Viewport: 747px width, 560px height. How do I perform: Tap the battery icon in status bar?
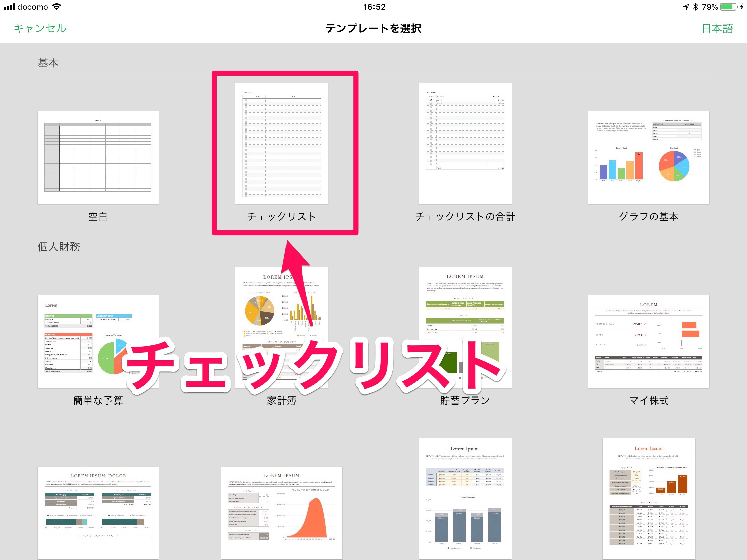pos(728,7)
